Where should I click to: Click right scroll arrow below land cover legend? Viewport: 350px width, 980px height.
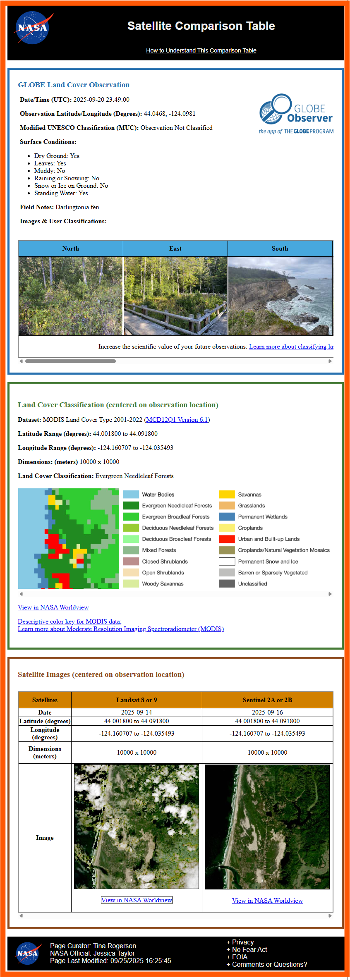330,594
